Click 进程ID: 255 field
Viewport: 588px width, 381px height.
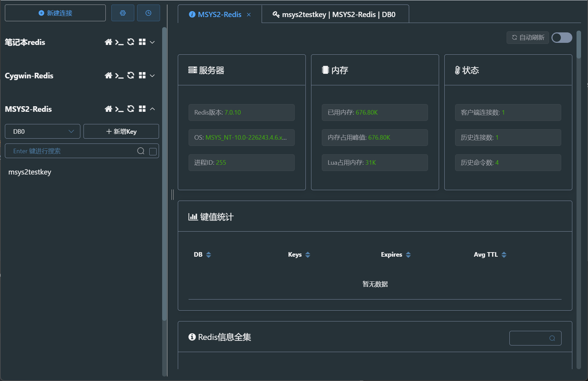click(241, 163)
